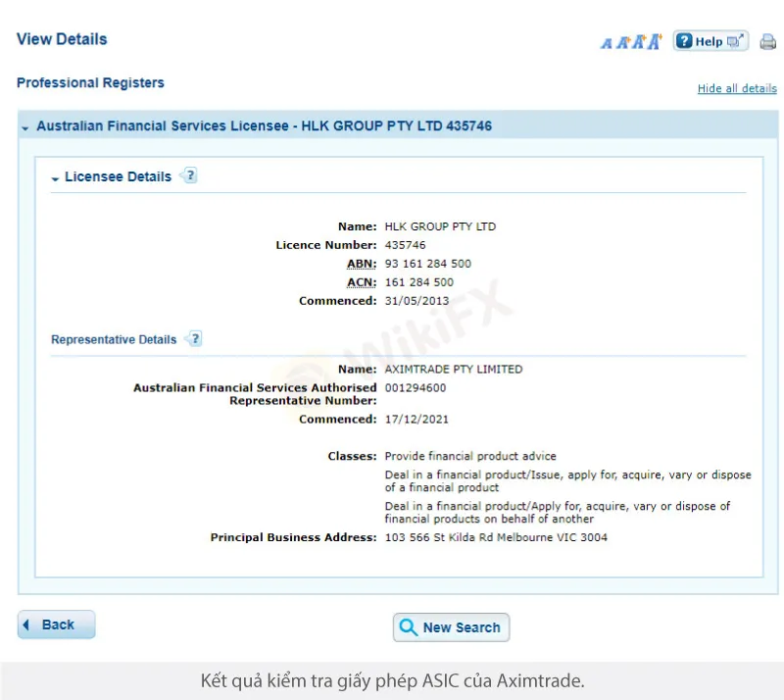Click licence number value 435746
Viewport: 784px width, 700px height.
[405, 245]
